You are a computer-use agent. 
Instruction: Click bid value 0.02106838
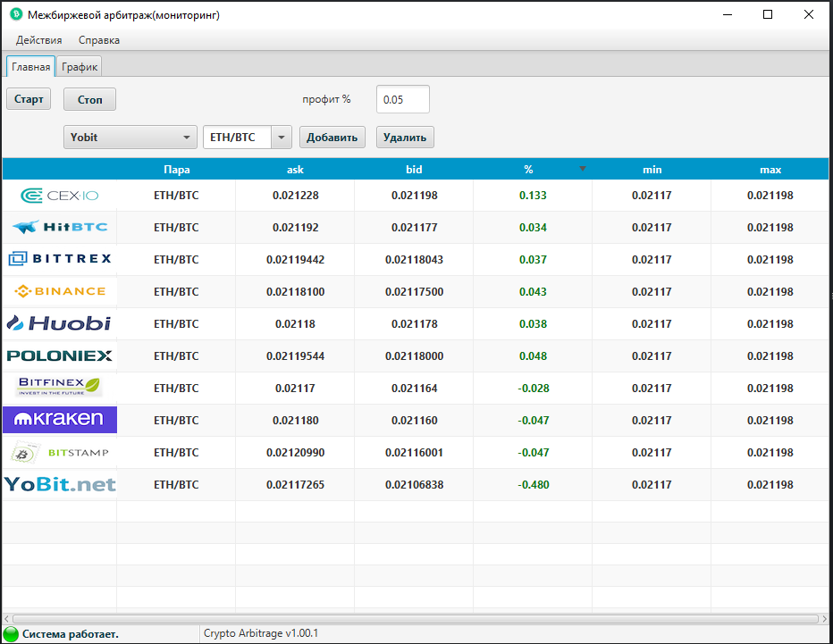pos(415,485)
